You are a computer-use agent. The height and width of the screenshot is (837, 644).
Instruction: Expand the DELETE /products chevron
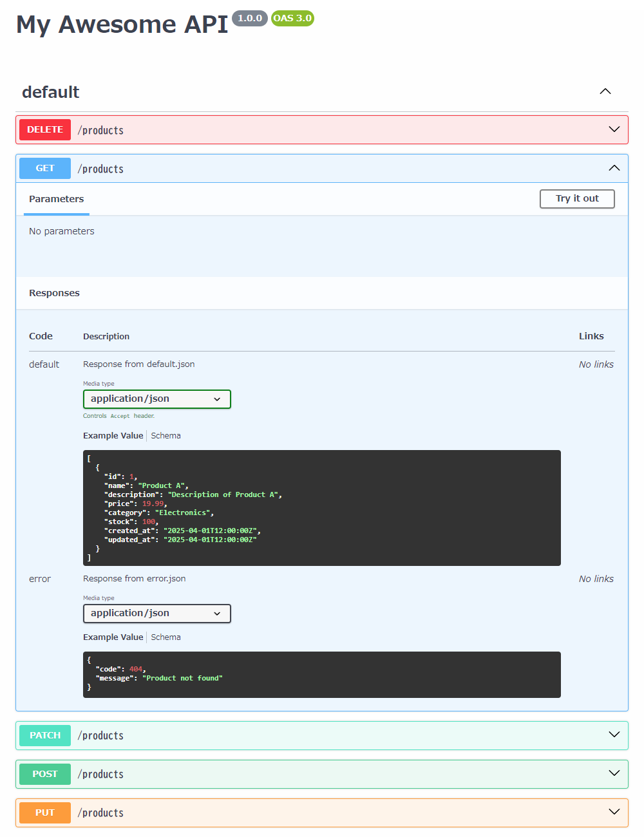(x=614, y=129)
